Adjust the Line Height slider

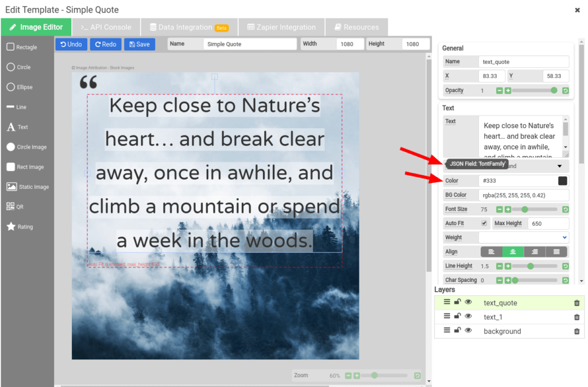click(x=535, y=266)
